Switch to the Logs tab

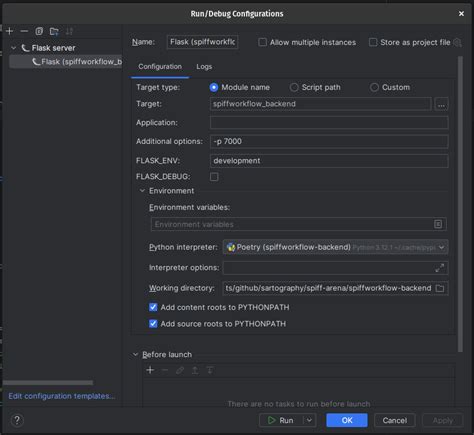pyautogui.click(x=204, y=67)
